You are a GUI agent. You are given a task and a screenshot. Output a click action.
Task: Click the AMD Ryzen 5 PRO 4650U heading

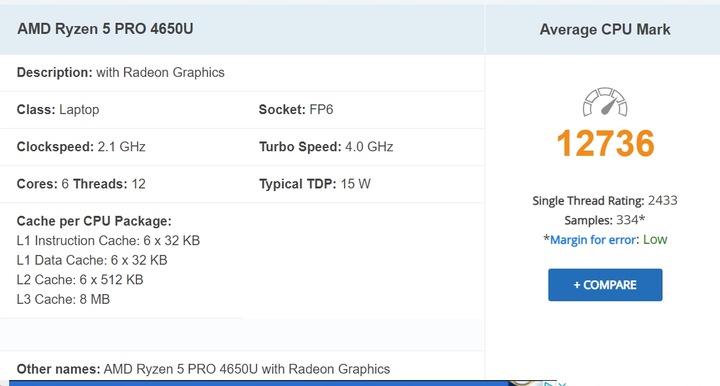105,29
